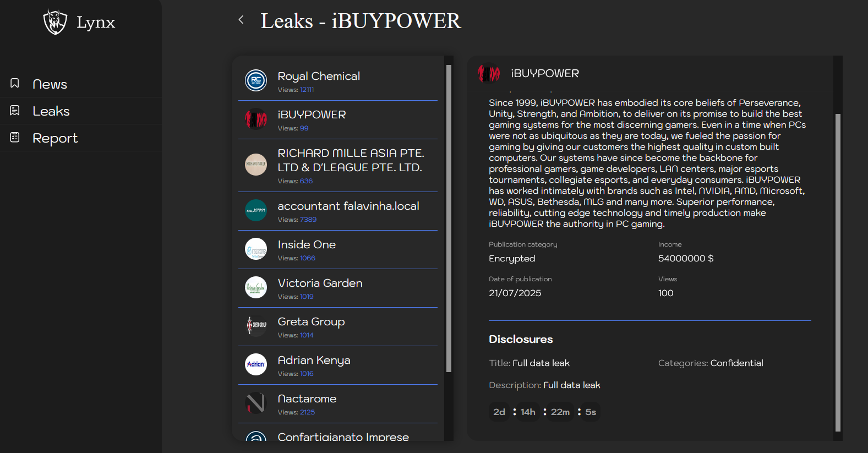The height and width of the screenshot is (453, 868).
Task: Click the 'Views: 1066' text
Action: [x=297, y=258]
